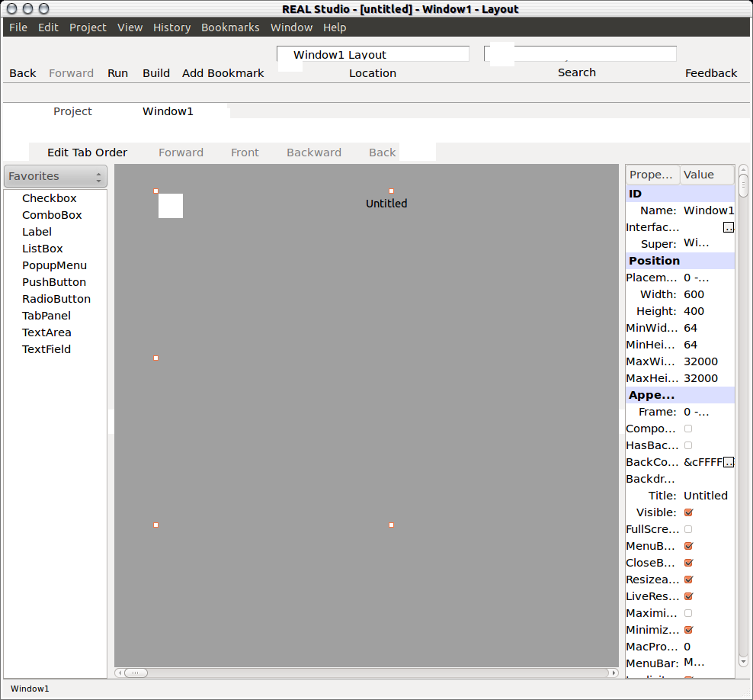The image size is (753, 700).
Task: Click the Interfaces ellipsis button
Action: (x=729, y=227)
